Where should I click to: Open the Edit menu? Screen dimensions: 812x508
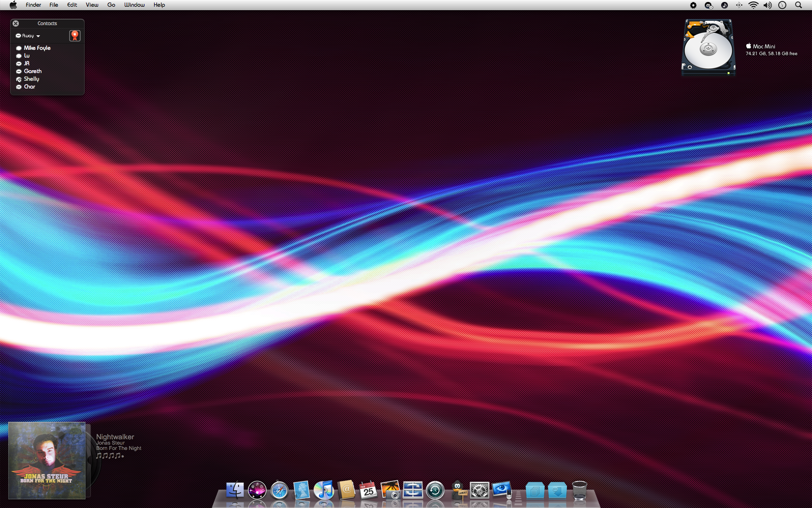tap(72, 5)
